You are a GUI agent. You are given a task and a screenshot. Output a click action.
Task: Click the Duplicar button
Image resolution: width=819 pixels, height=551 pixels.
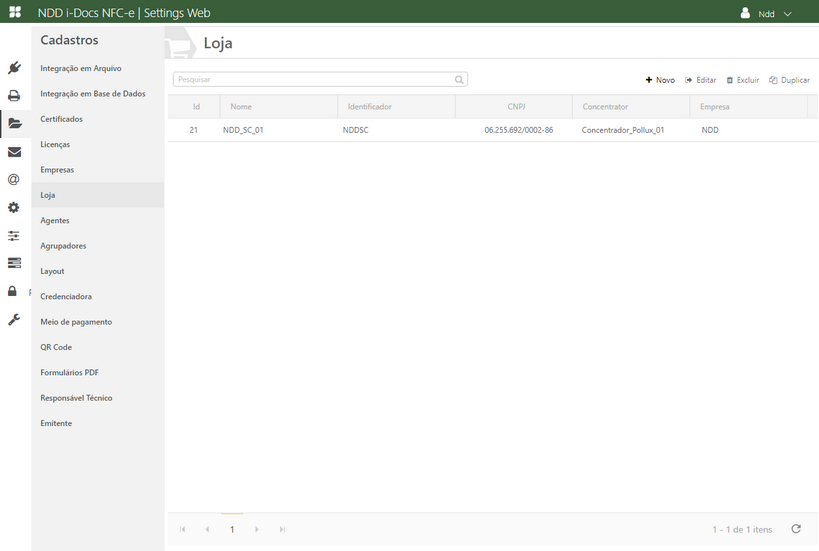click(789, 80)
